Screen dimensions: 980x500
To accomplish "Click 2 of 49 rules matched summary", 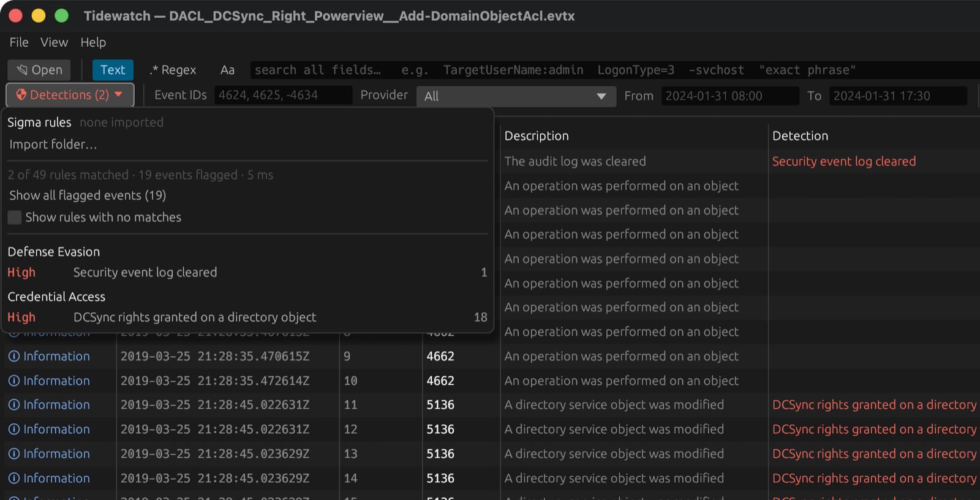I will pyautogui.click(x=140, y=175).
